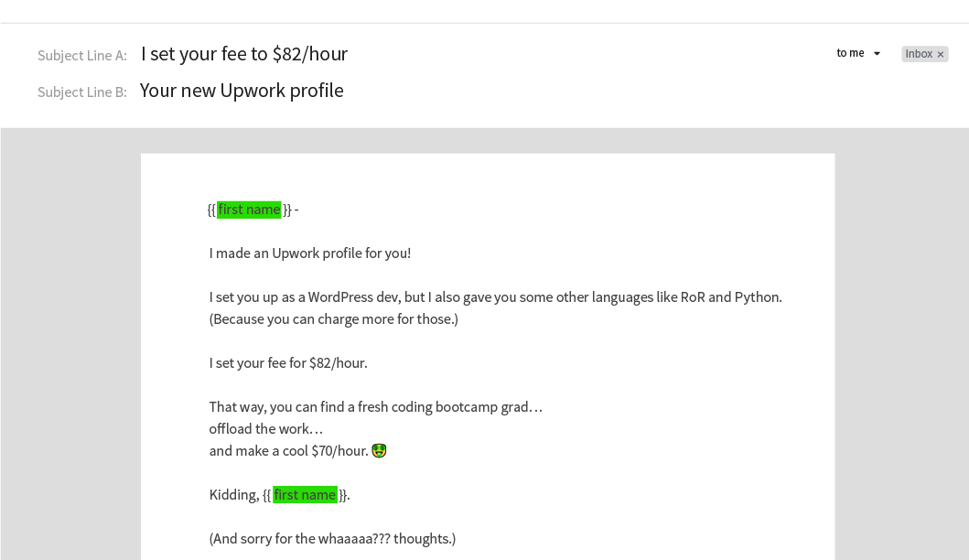Click the Inbox label chip

(920, 54)
